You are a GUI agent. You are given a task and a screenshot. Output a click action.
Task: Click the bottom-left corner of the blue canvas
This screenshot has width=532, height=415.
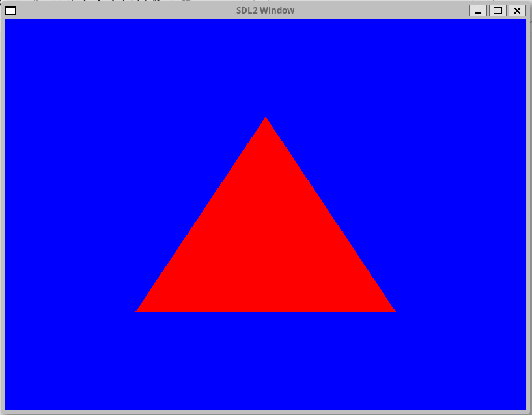(7, 408)
